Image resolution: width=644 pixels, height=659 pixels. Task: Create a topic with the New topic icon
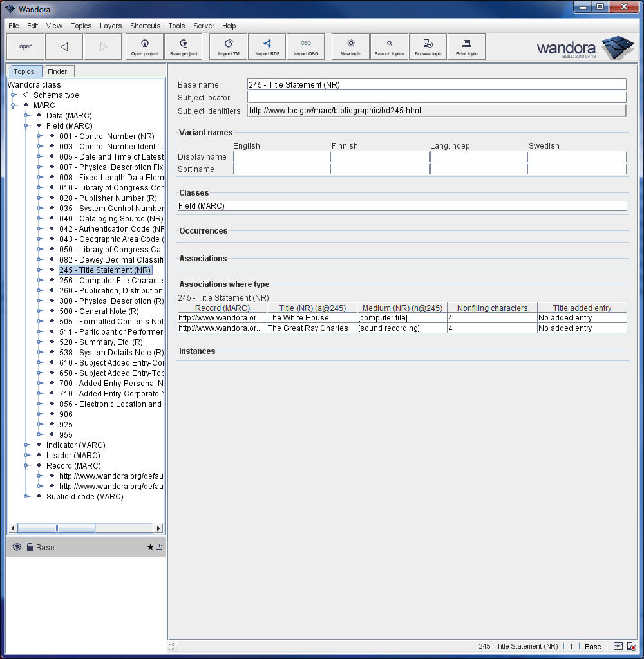click(x=350, y=46)
